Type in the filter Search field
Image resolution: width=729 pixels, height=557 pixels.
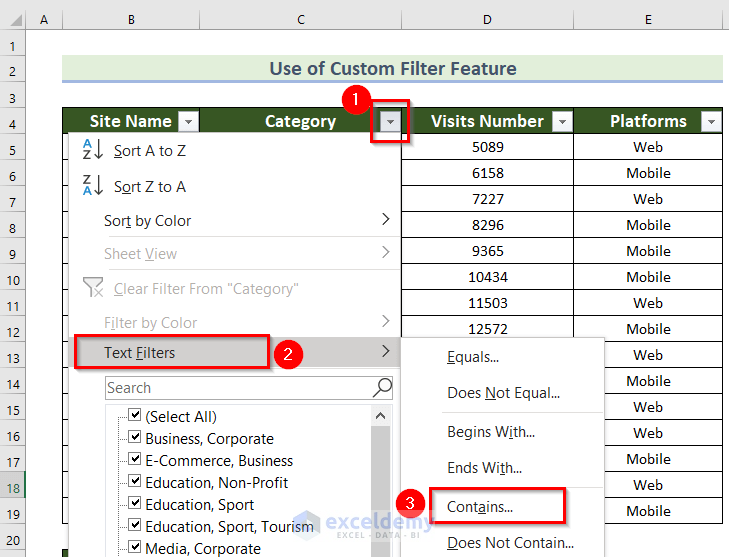coord(235,388)
